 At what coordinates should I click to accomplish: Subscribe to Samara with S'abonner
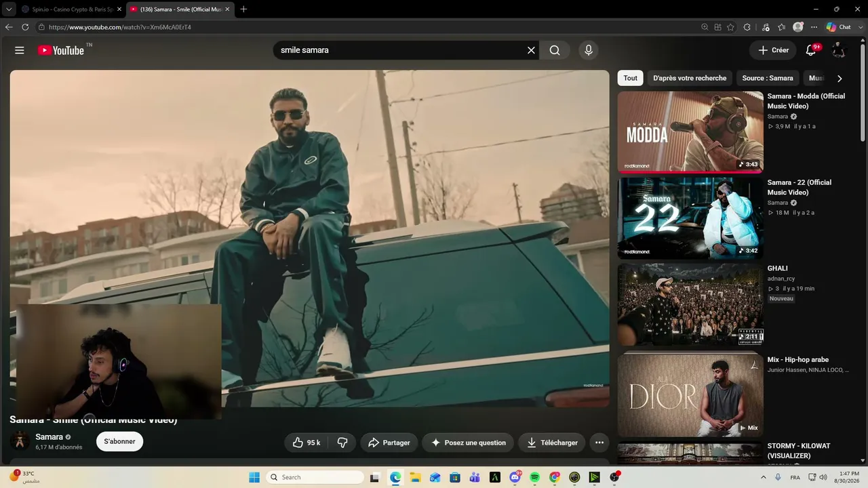(119, 441)
